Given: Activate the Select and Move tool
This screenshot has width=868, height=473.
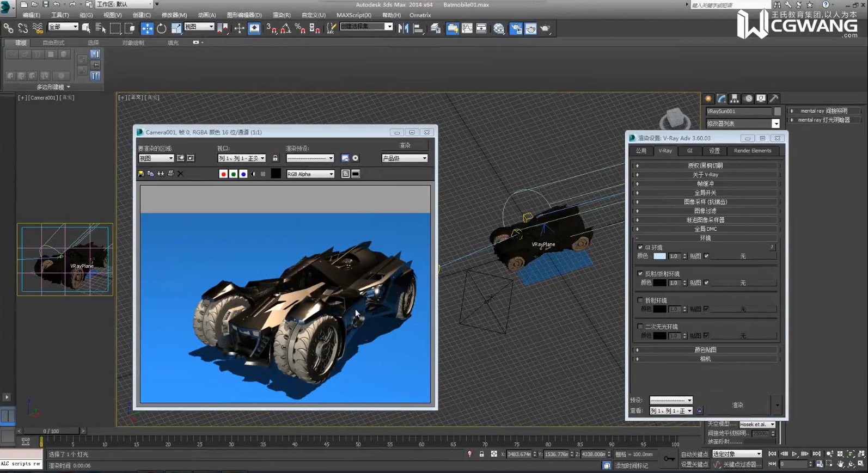Looking at the screenshot, I should [x=147, y=28].
